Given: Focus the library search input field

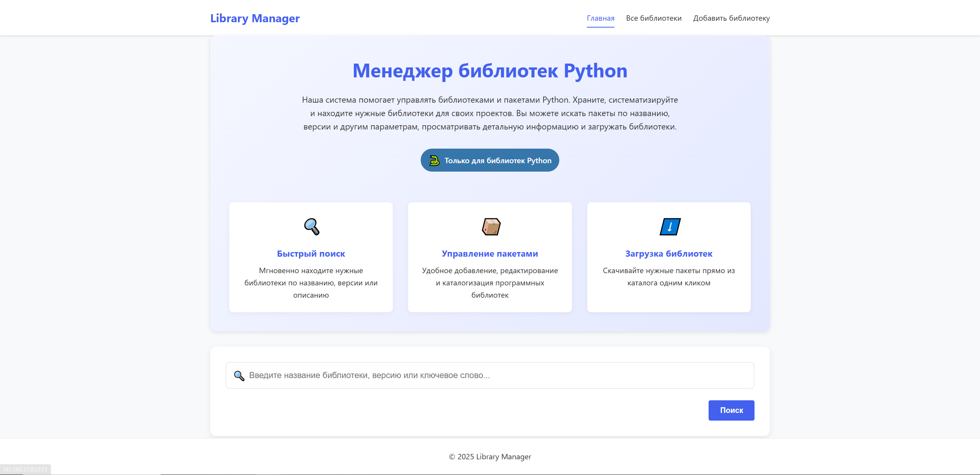Looking at the screenshot, I should click(x=498, y=375).
